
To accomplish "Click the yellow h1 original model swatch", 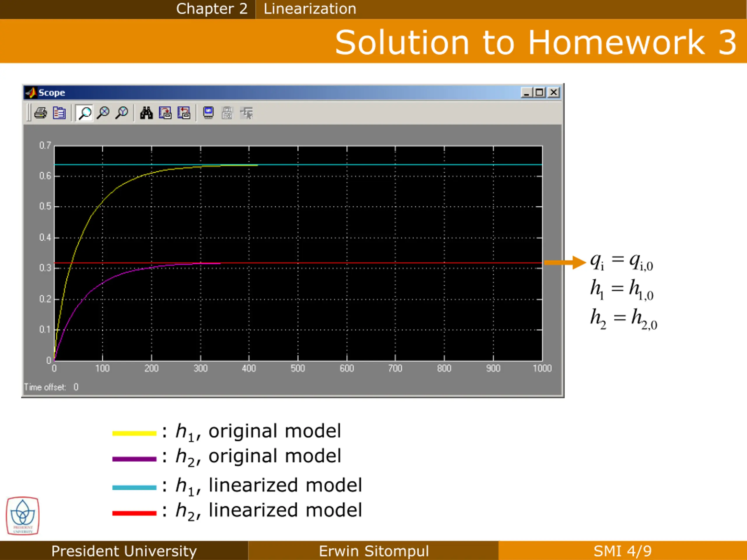I will click(134, 433).
